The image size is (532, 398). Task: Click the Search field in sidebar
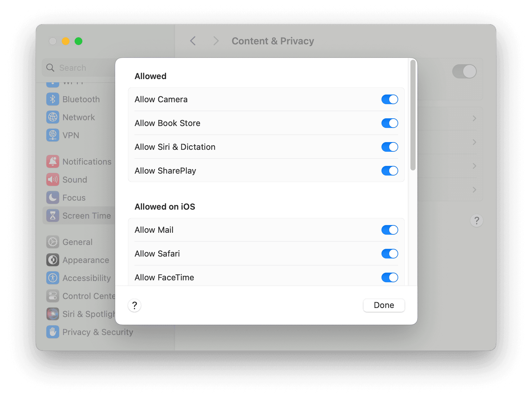[79, 68]
